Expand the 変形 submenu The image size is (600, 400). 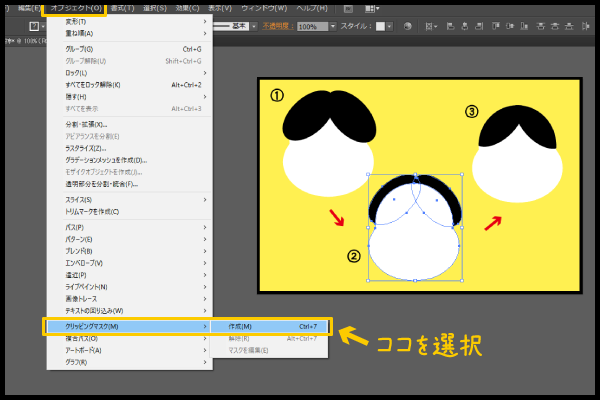click(75, 21)
